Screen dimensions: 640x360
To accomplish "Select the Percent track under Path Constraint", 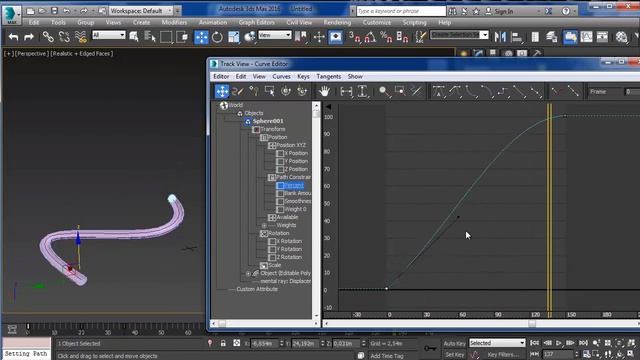I will (293, 185).
